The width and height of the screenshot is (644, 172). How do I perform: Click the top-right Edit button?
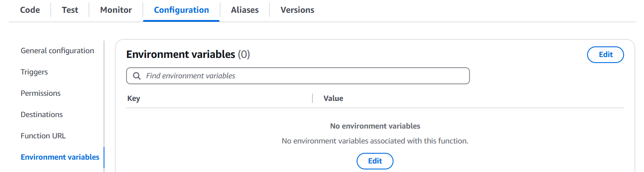(605, 54)
